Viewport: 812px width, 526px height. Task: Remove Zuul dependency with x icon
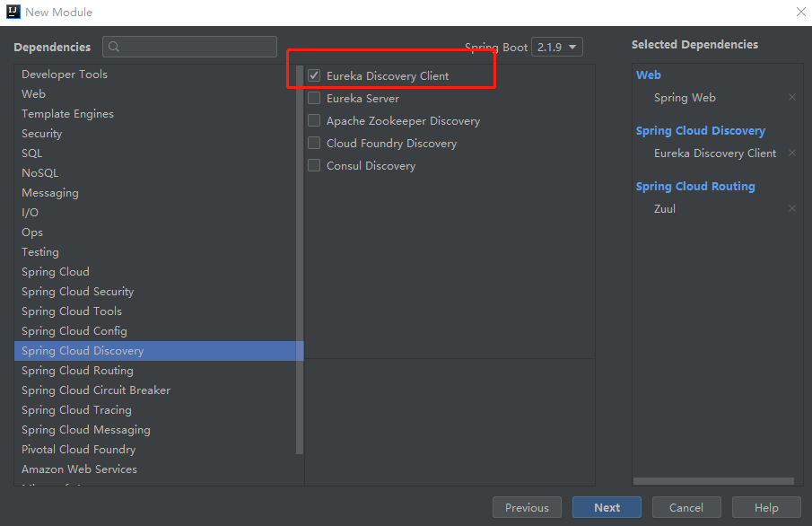pos(791,209)
